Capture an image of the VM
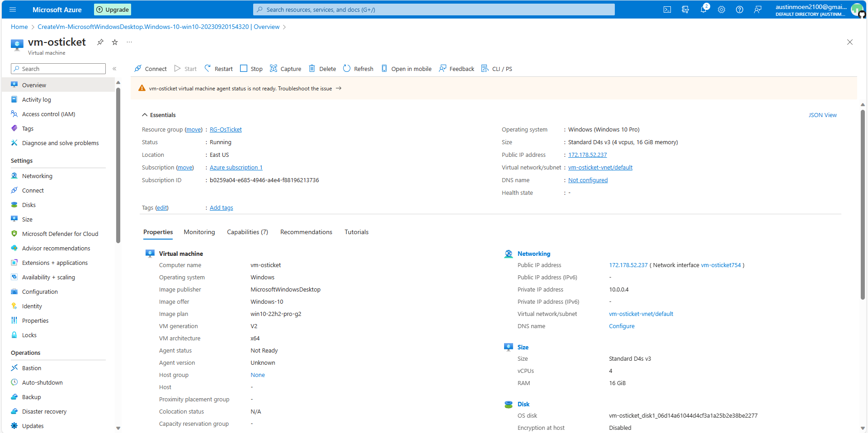Image resolution: width=868 pixels, height=433 pixels. tap(285, 68)
